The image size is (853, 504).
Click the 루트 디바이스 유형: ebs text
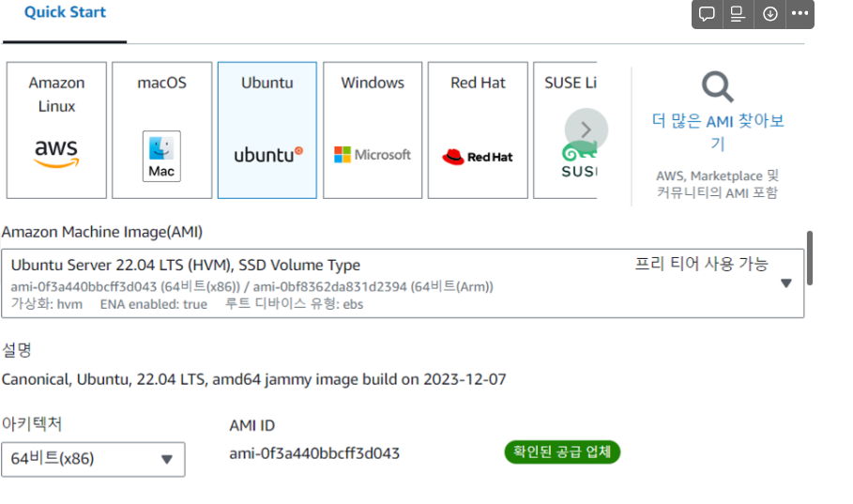click(x=295, y=304)
